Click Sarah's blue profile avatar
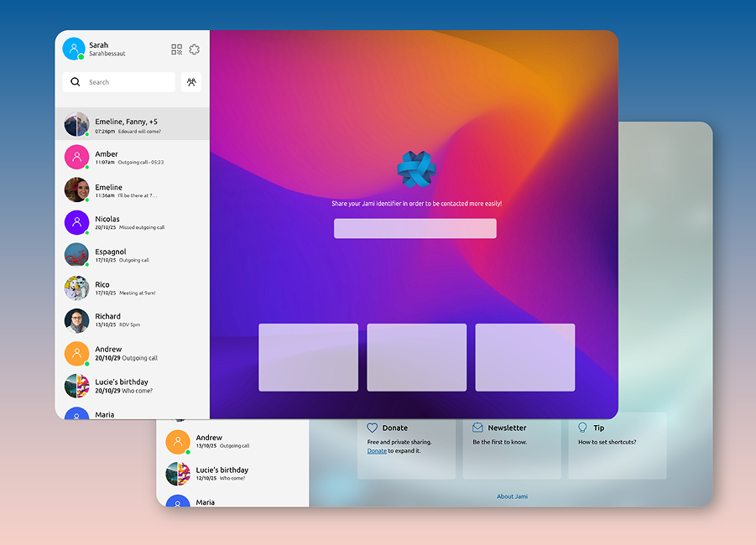Viewport: 756px width, 545px height. pos(74,49)
